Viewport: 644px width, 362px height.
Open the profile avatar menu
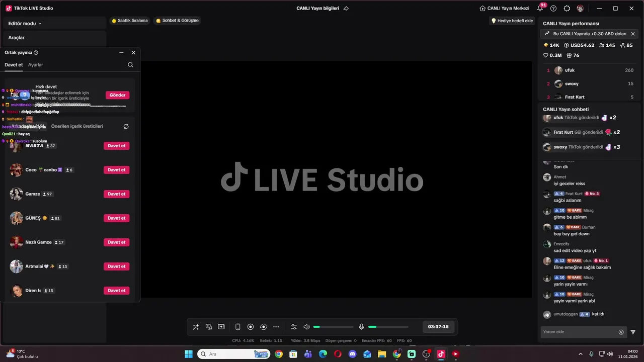coord(580,9)
